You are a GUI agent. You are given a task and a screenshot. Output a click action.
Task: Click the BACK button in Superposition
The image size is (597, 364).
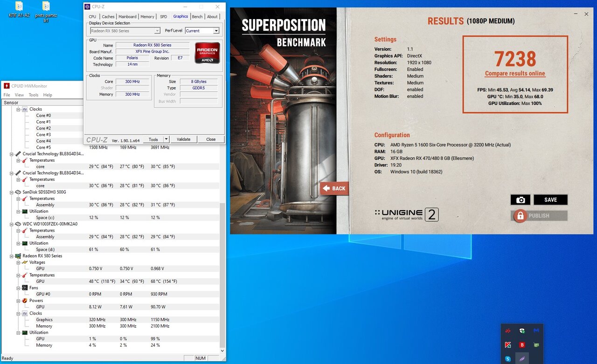tap(334, 188)
